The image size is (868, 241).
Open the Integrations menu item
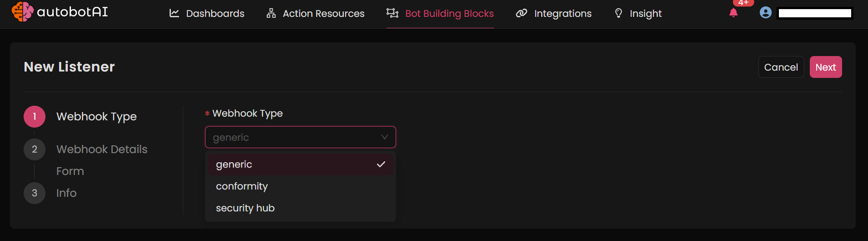[562, 14]
